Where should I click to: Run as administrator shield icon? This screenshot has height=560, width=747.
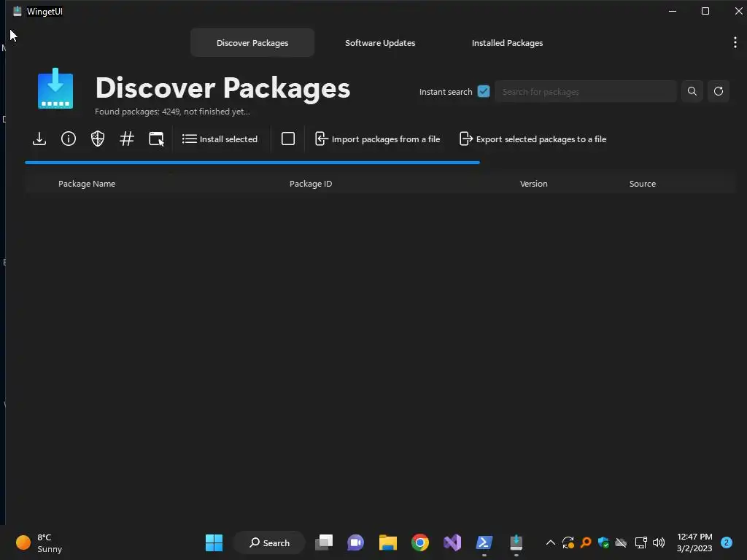click(x=98, y=139)
